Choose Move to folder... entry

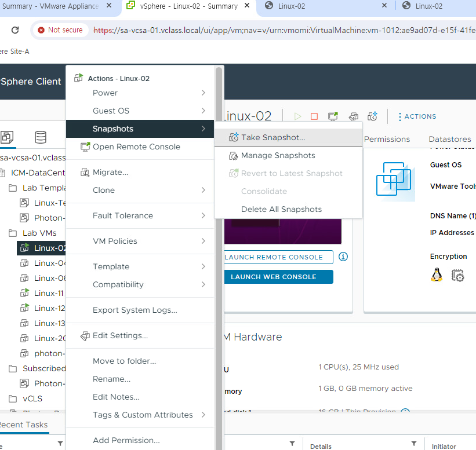140,361
